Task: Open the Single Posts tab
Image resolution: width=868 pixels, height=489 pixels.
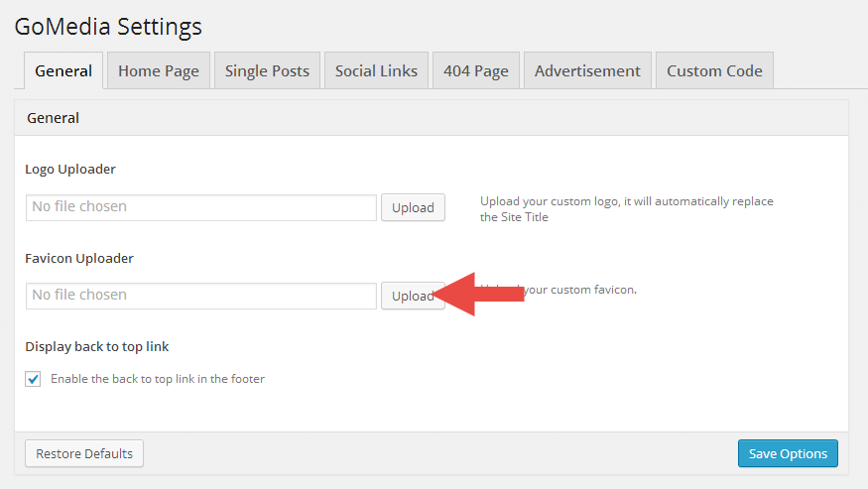Action: tap(267, 70)
